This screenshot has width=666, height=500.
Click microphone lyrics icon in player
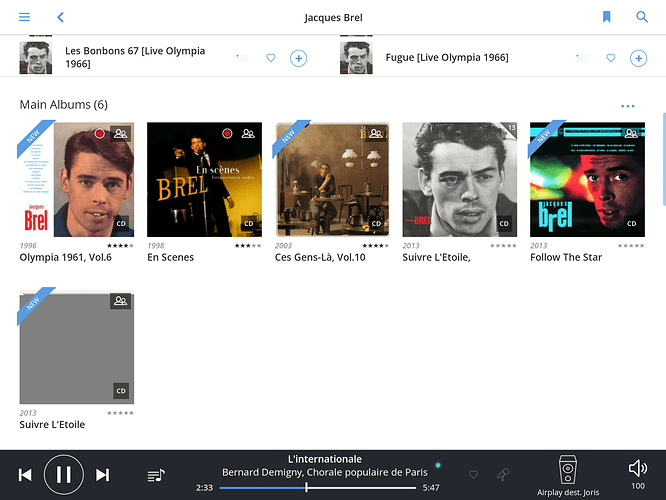pos(503,475)
